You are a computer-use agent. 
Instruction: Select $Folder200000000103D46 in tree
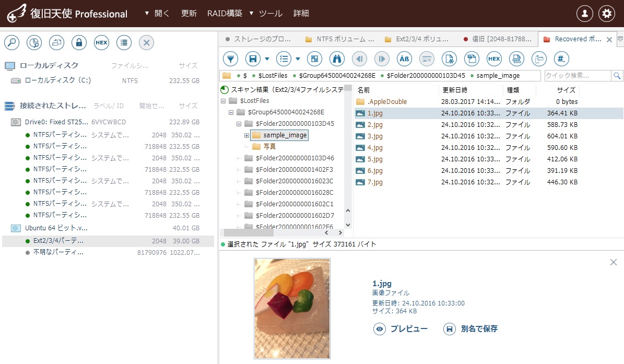(x=295, y=158)
